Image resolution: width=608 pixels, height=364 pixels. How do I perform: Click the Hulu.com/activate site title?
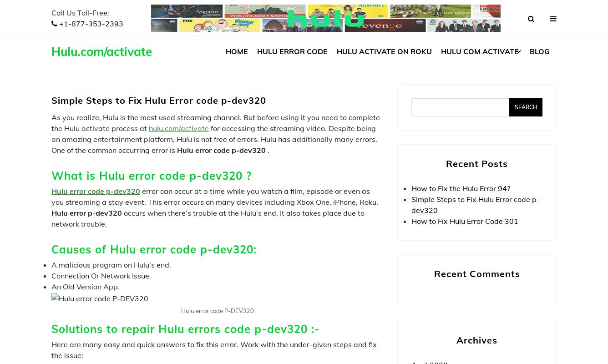pyautogui.click(x=101, y=52)
